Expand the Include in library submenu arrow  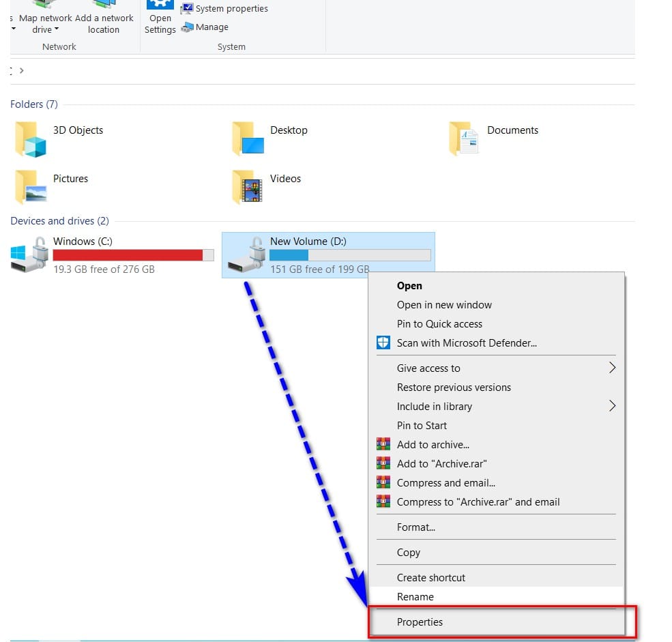[x=612, y=406]
